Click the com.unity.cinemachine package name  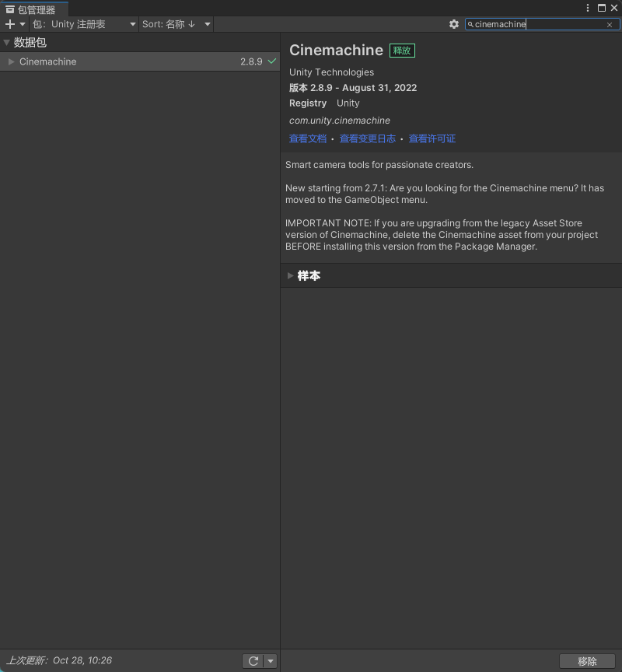339,121
